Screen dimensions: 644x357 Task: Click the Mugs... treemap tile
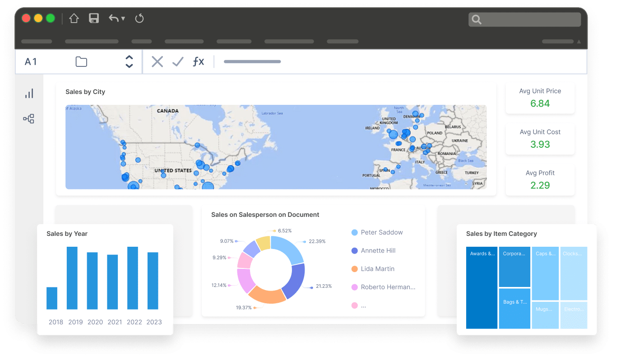point(545,315)
